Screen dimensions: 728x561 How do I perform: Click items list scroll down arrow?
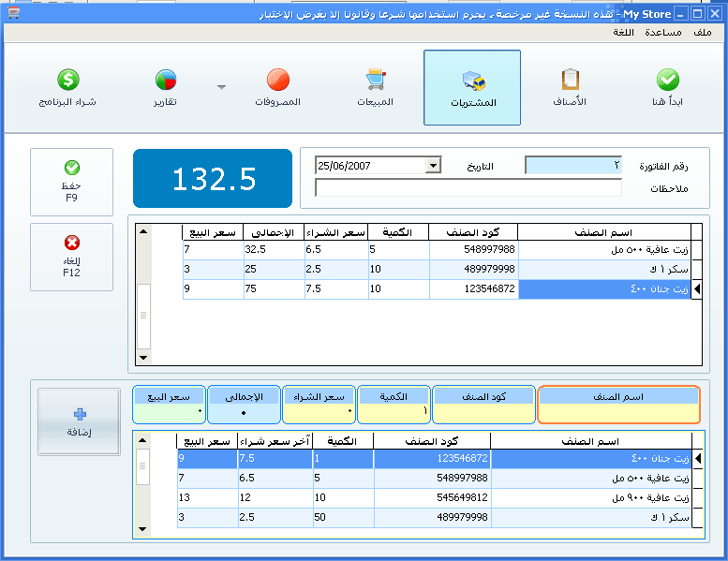142,529
